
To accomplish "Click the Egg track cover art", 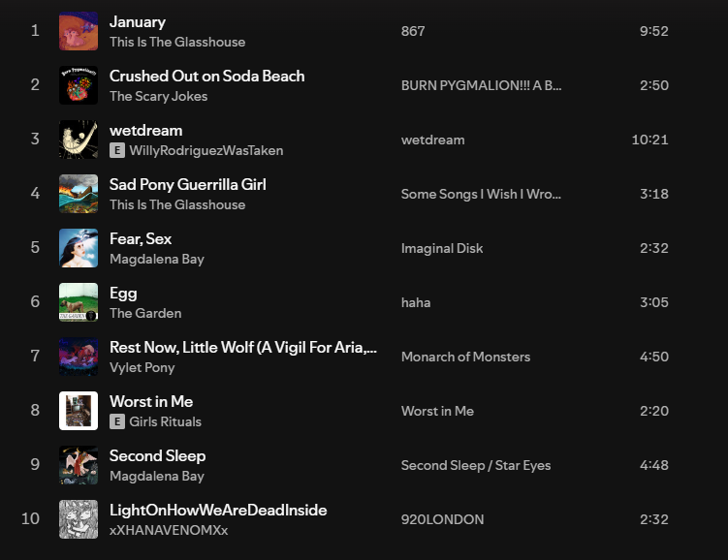I will (x=79, y=302).
